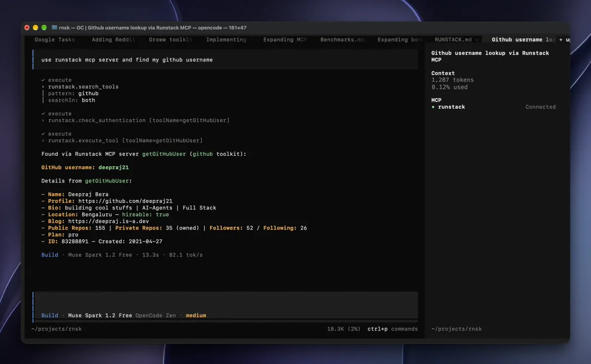Click the ctrl+p commands hint
Viewport: 591px width, 364px height.
[393, 329]
